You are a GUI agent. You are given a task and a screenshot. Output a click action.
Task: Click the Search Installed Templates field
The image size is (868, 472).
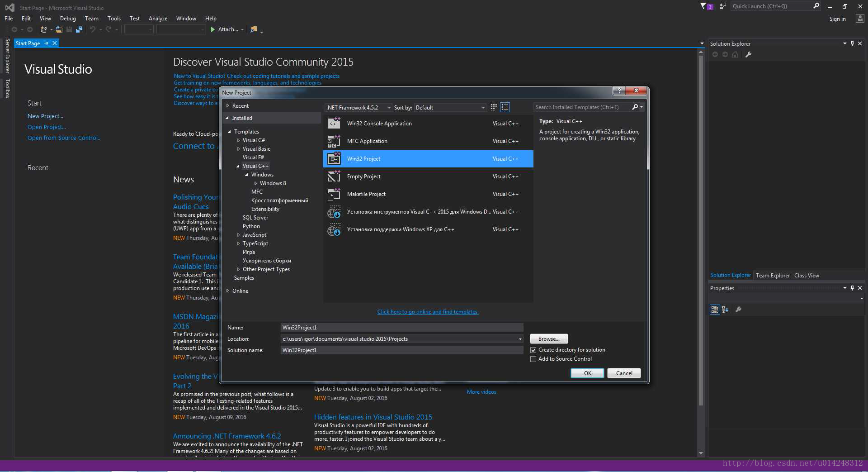[582, 107]
